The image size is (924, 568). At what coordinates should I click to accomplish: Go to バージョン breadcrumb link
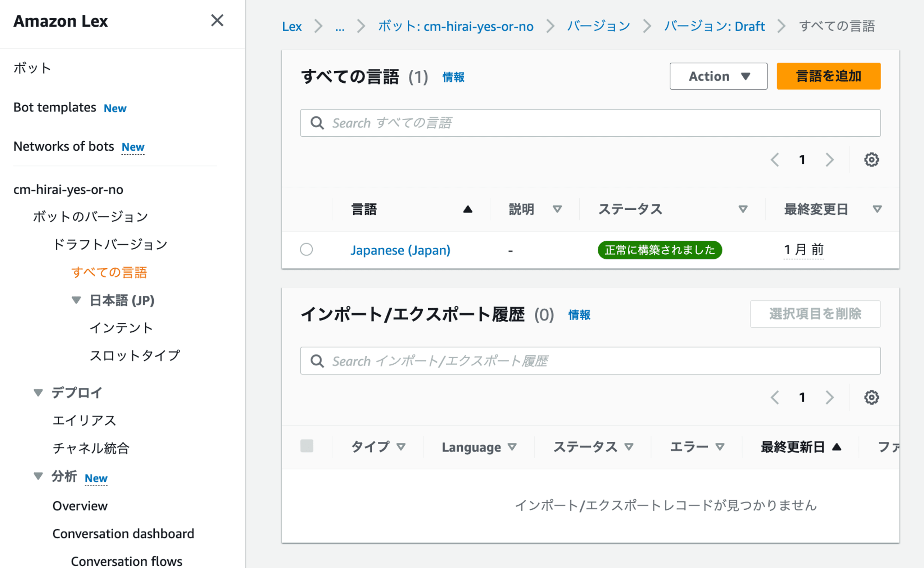[x=598, y=26]
